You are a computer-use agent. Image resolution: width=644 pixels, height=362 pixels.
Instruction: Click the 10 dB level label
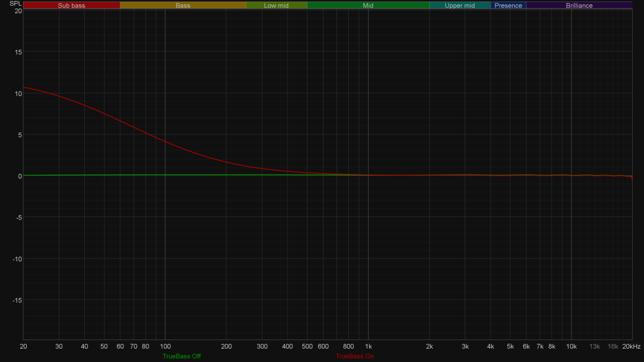click(18, 93)
